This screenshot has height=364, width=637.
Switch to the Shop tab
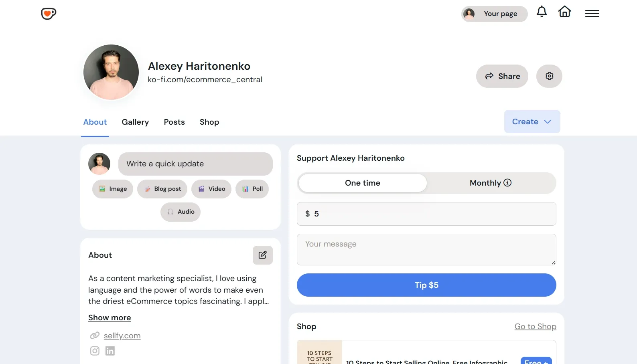click(x=209, y=122)
